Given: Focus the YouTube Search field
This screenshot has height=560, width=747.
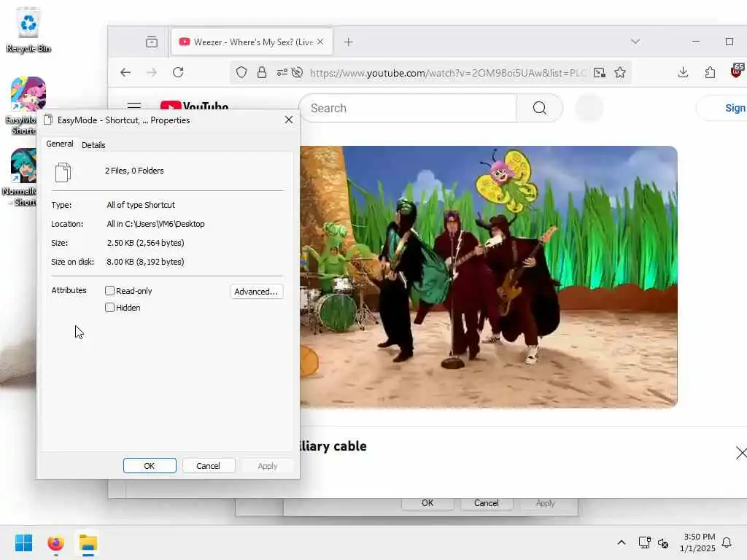Looking at the screenshot, I should point(409,108).
